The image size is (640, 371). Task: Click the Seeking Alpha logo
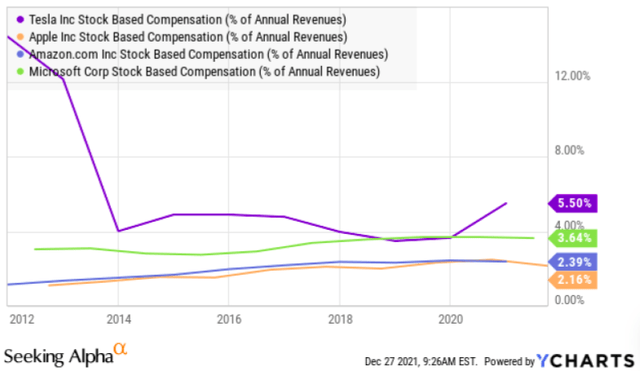coord(65,355)
